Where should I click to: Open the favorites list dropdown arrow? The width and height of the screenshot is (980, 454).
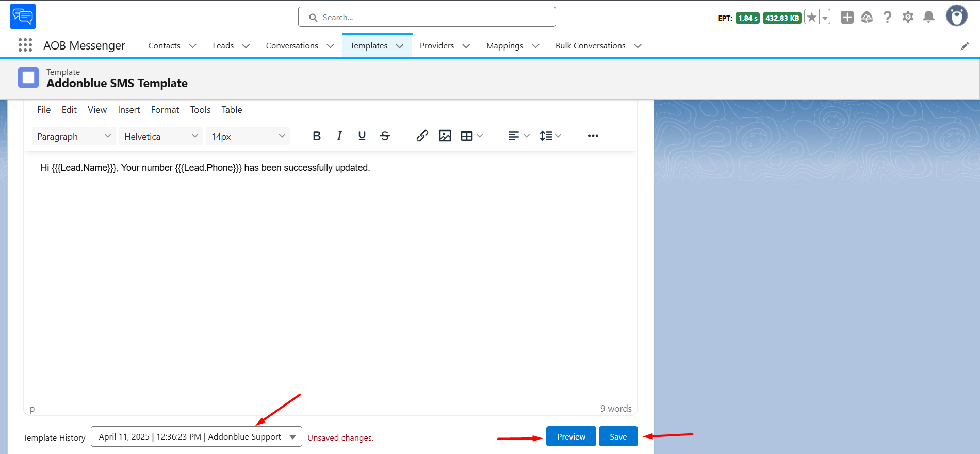[825, 18]
